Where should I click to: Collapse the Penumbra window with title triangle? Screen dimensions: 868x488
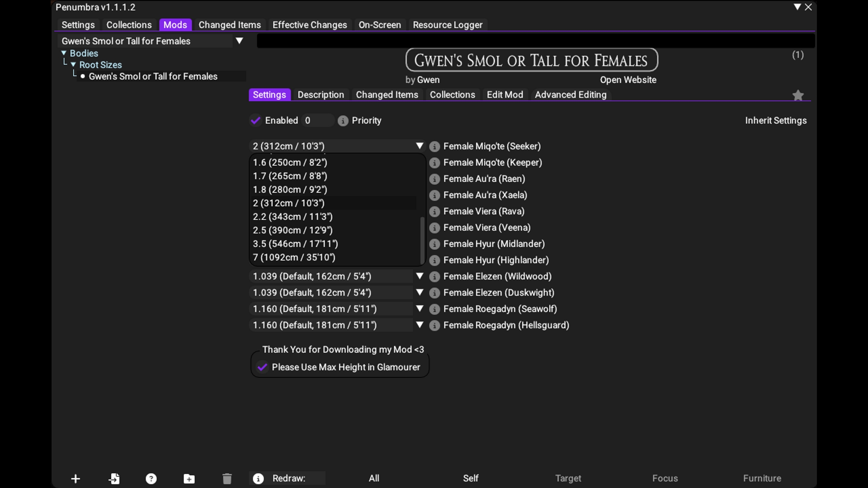tap(797, 7)
